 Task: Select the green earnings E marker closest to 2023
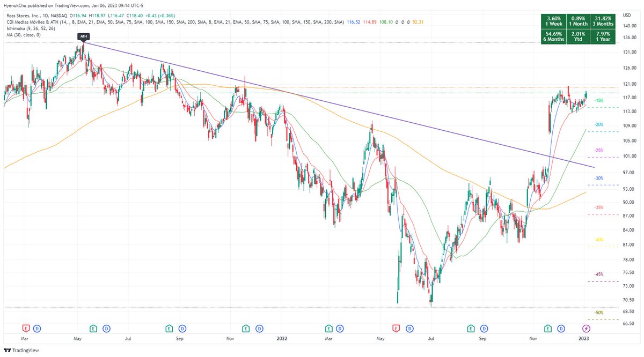coord(548,328)
